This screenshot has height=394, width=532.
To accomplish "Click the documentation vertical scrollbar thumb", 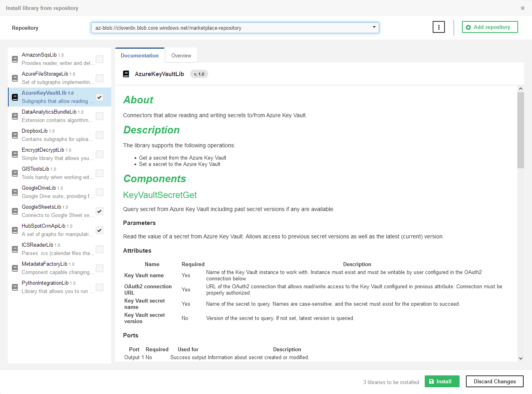I will point(521,130).
